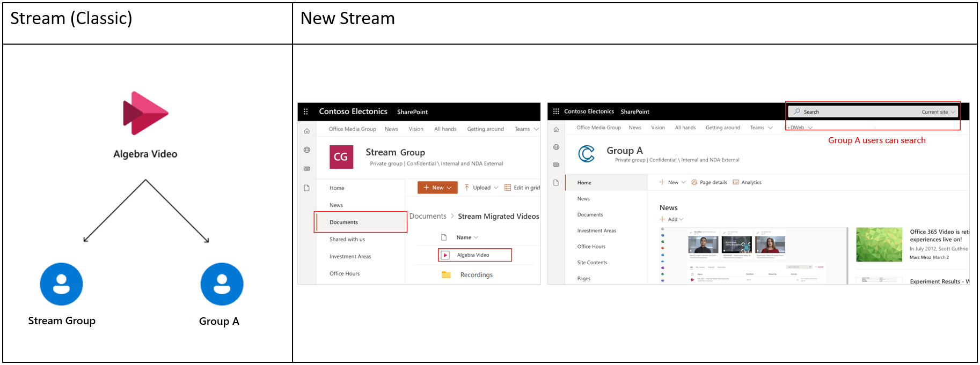Click news rail icon in Stream Group site
Screen dimensions: 980x365
coord(307,169)
